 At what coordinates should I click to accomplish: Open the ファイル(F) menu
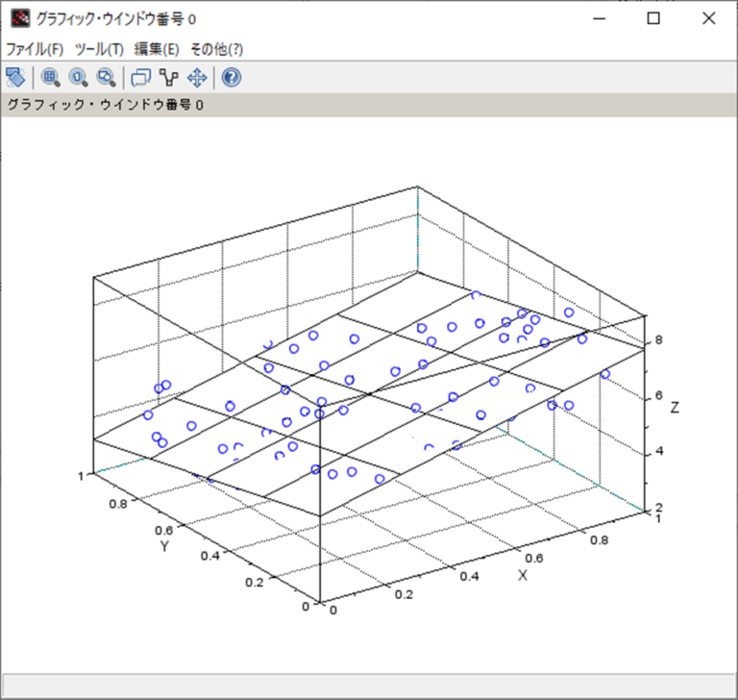tap(35, 49)
